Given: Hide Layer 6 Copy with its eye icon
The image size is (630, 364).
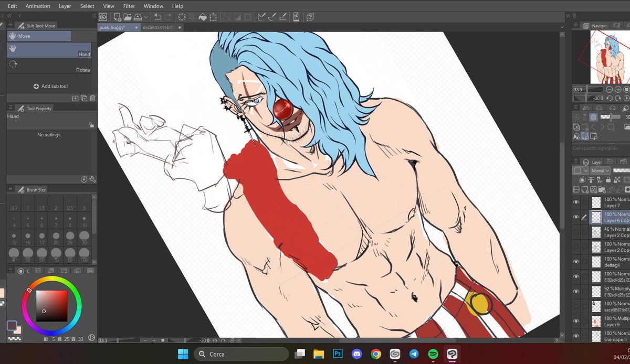Looking at the screenshot, I should (x=576, y=217).
